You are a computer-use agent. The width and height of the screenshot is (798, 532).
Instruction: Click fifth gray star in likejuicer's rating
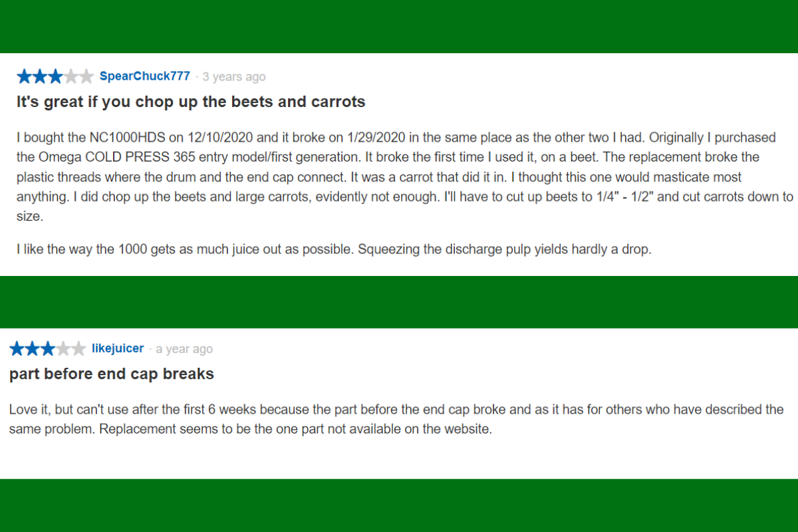(78, 348)
